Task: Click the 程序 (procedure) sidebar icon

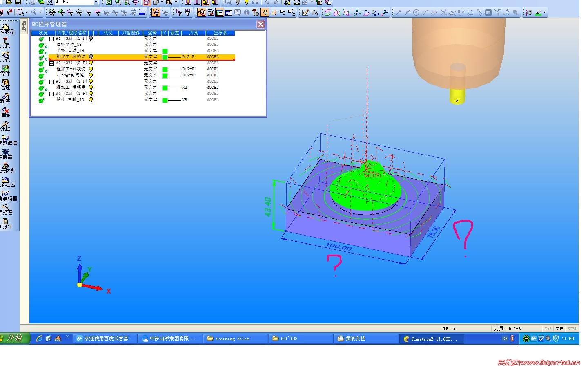Action: 5,98
